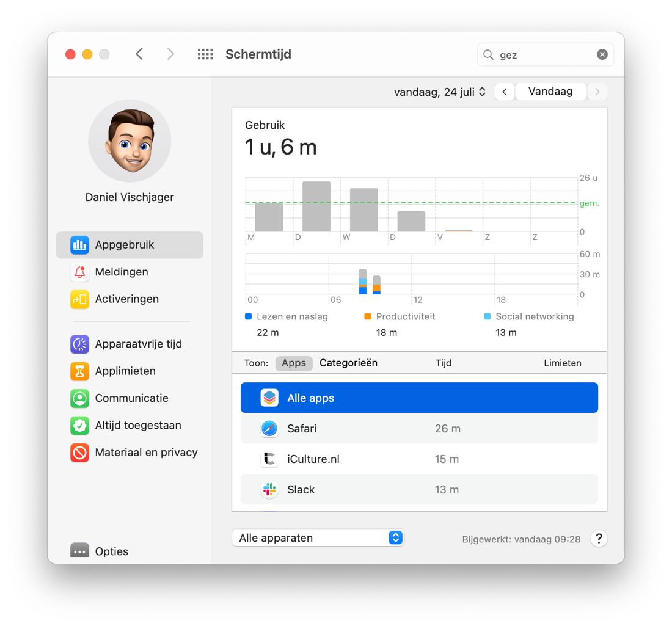Image resolution: width=672 pixels, height=626 pixels.
Task: Open the Alle apparaten dropdown
Action: 318,537
